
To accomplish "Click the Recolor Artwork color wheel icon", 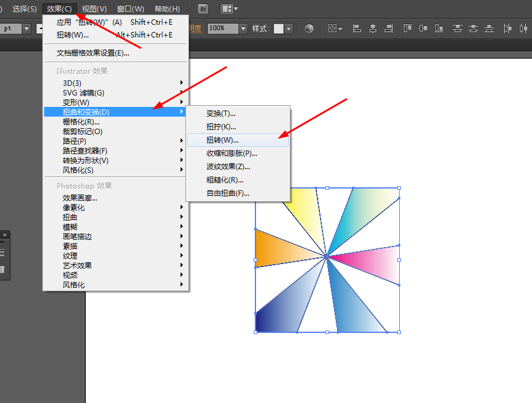I will pos(309,28).
